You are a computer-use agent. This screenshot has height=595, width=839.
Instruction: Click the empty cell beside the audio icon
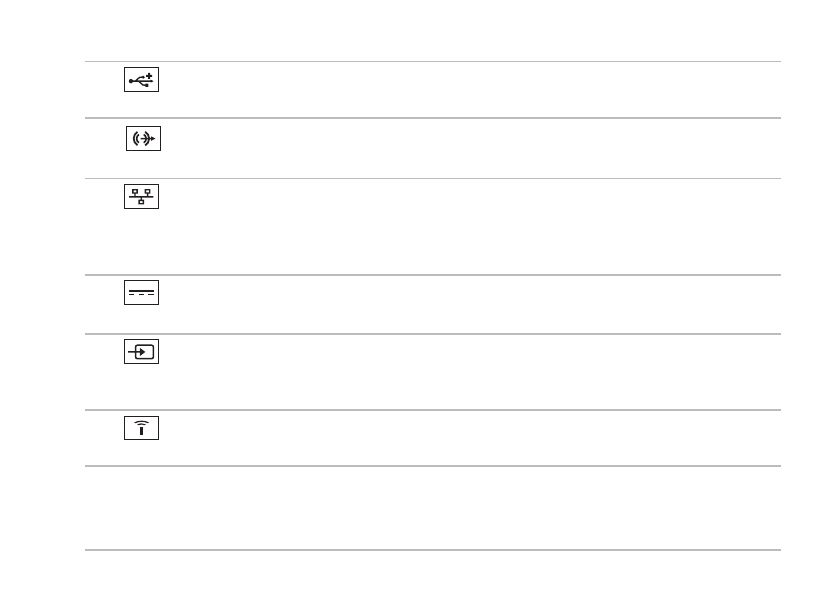[471, 148]
